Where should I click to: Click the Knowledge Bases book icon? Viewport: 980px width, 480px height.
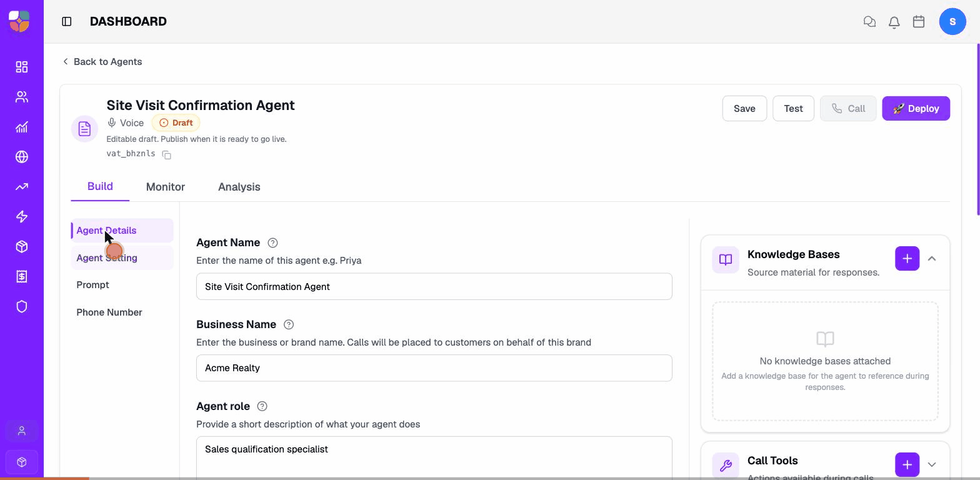click(x=726, y=260)
